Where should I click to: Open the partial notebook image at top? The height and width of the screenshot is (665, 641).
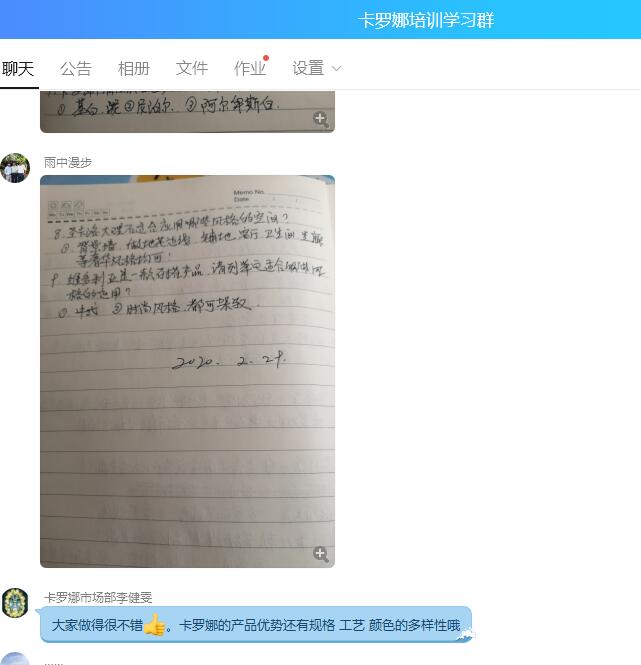click(188, 111)
